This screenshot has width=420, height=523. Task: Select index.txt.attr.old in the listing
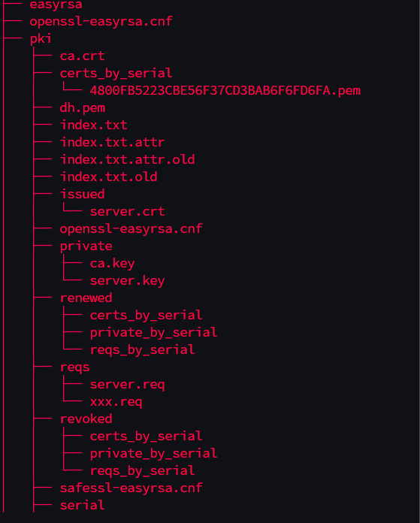pos(127,159)
